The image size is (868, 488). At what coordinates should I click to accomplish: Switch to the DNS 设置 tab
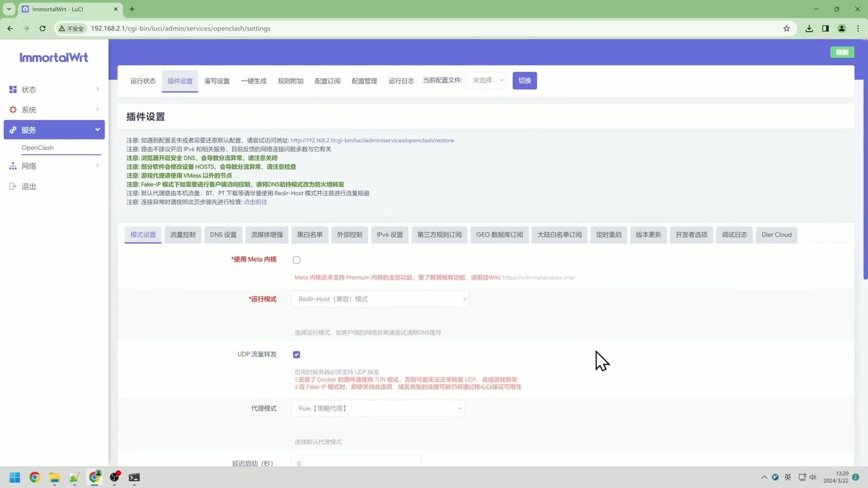coord(223,235)
